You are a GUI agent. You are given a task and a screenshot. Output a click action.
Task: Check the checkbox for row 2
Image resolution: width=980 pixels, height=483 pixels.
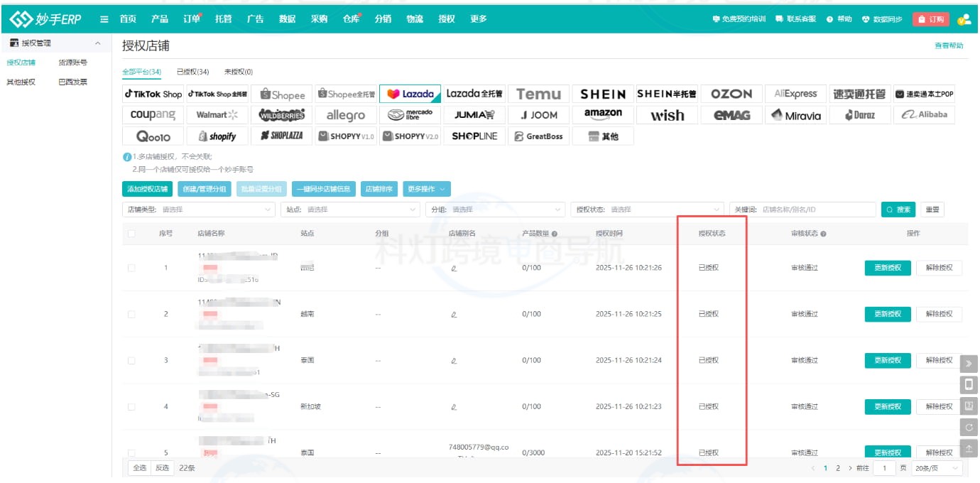[131, 314]
